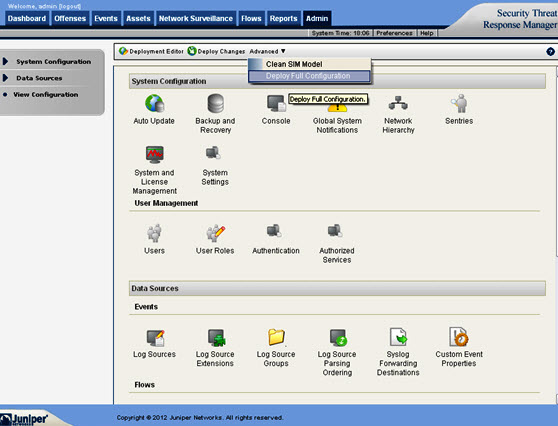Open the Preferences link

pos(394,33)
